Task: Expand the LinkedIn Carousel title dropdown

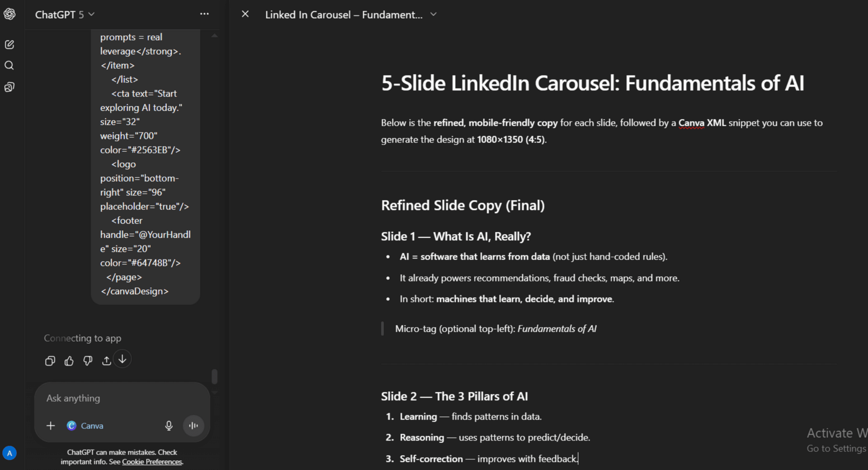Action: point(433,14)
